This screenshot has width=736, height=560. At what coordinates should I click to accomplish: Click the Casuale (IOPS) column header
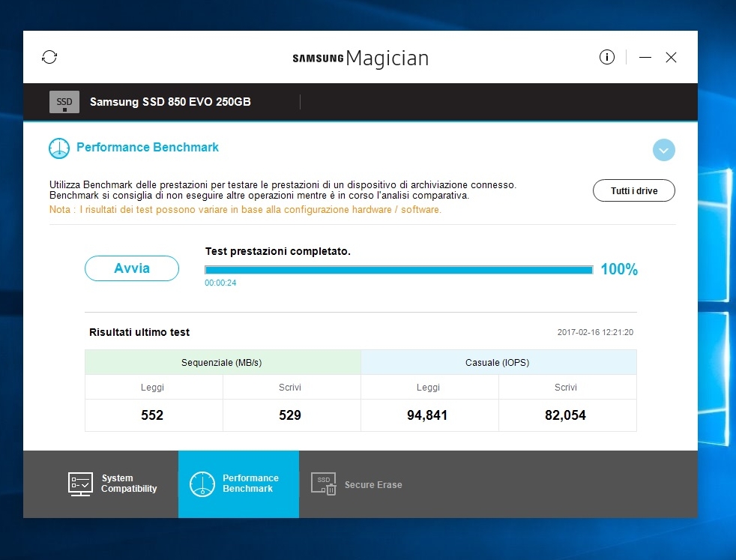498,362
